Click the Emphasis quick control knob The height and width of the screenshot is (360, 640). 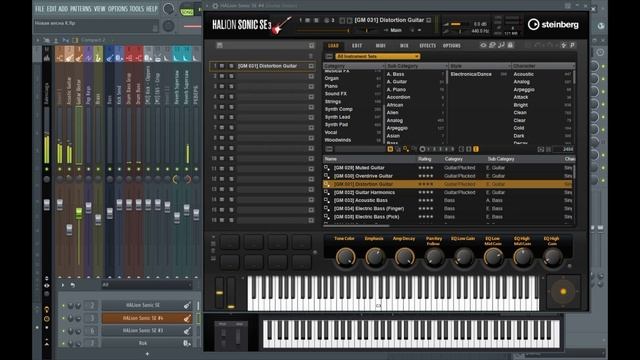(x=374, y=258)
